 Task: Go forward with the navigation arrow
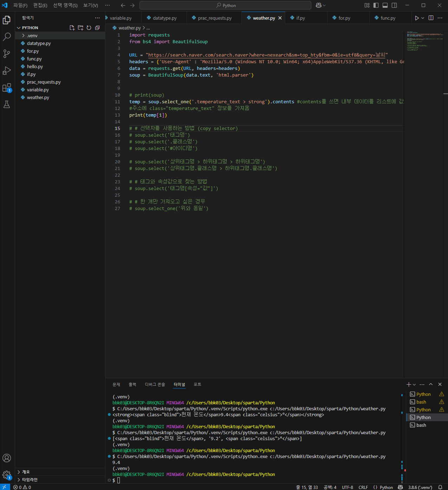(132, 5)
